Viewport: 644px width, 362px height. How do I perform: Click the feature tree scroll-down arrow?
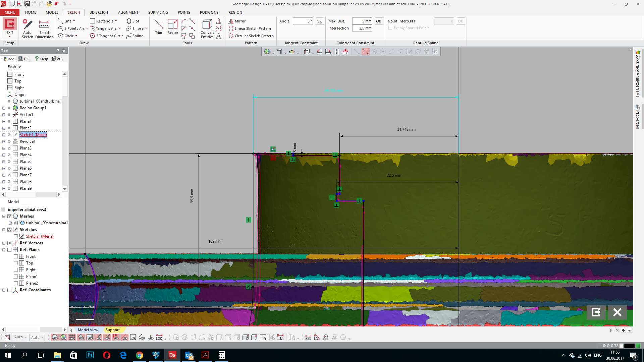(65, 189)
